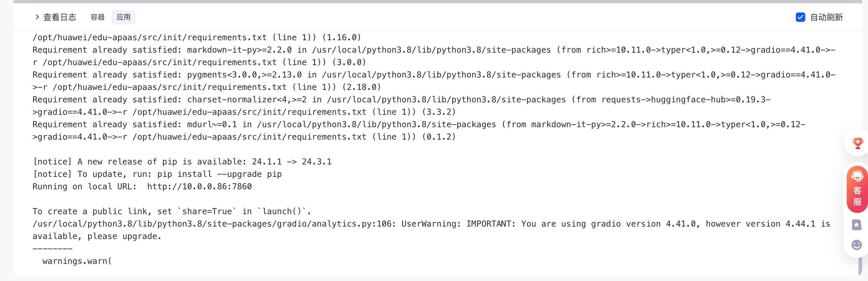Switch to the 容器 tab
The width and height of the screenshot is (868, 281).
97,17
